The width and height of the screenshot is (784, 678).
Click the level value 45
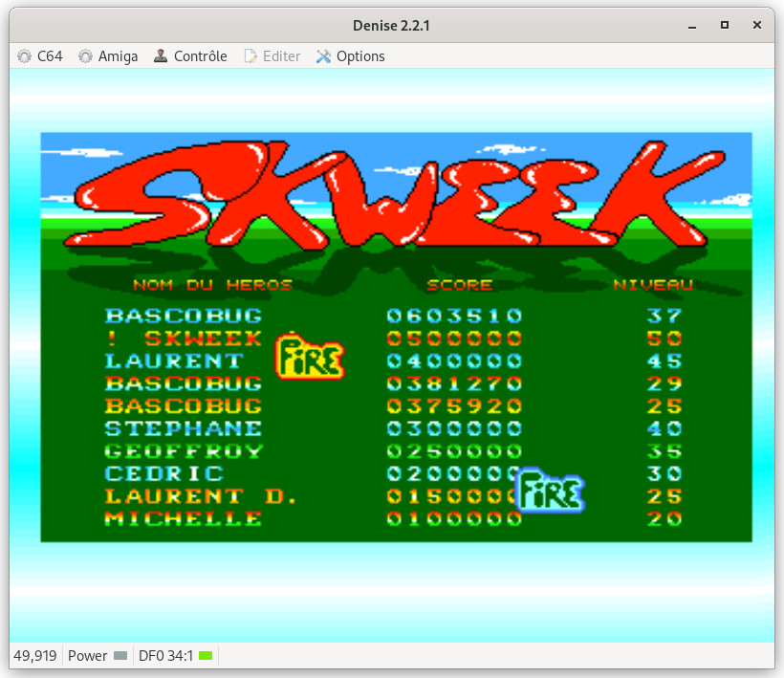coord(664,361)
